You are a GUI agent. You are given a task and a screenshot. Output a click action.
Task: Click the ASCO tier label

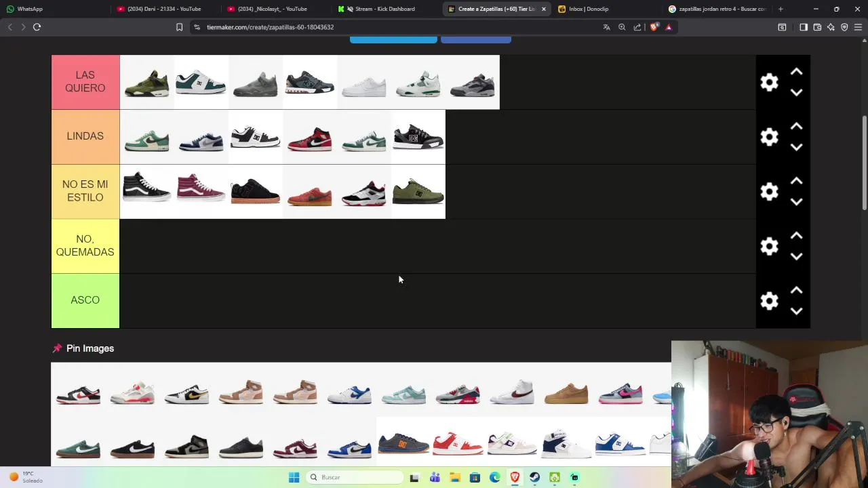pos(85,301)
